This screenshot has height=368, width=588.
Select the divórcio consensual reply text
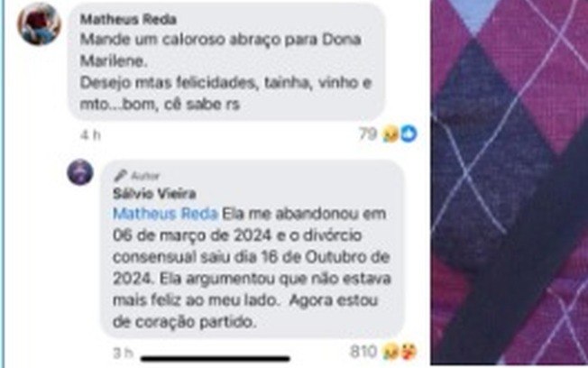pyautogui.click(x=252, y=268)
